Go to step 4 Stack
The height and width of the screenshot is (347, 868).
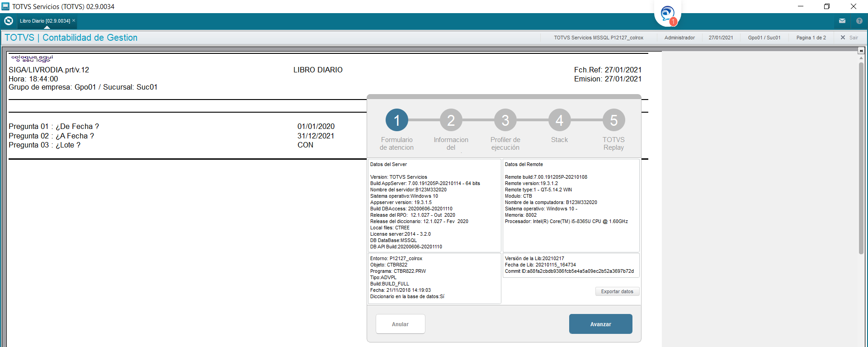[x=560, y=120]
